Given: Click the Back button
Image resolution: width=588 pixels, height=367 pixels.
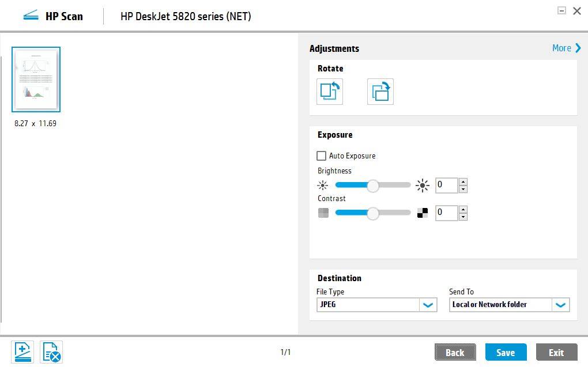Looking at the screenshot, I should (x=455, y=352).
